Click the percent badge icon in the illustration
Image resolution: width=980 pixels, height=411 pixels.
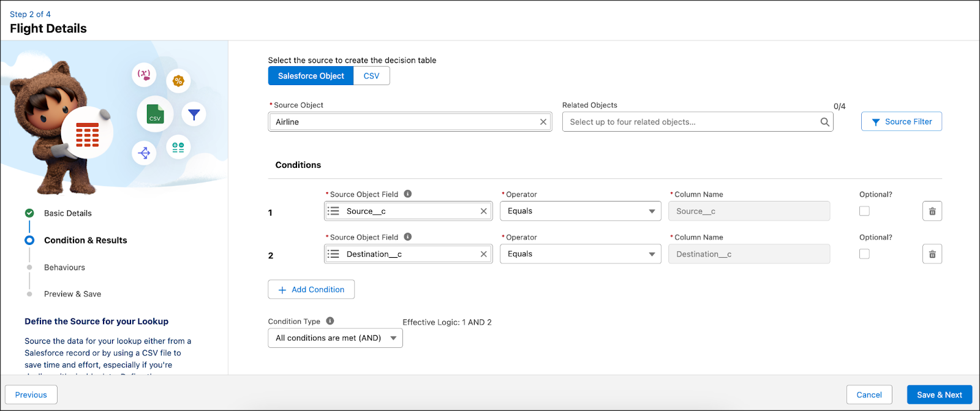pyautogui.click(x=178, y=81)
